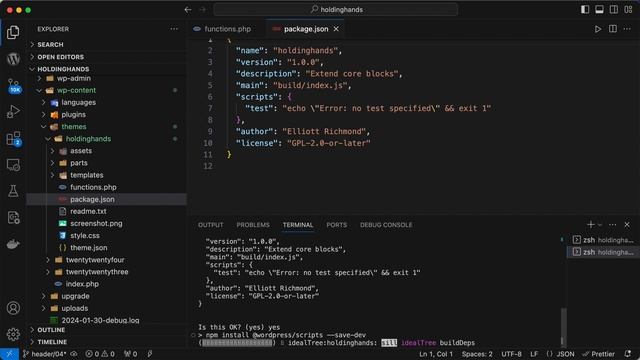Toggle the secondary sidebar layout icon
640x360 pixels.
[613, 9]
